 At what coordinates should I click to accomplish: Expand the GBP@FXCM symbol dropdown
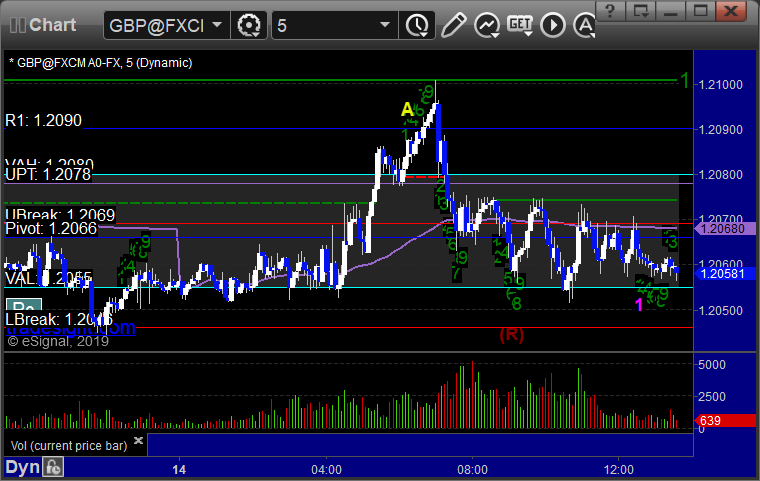tap(217, 25)
